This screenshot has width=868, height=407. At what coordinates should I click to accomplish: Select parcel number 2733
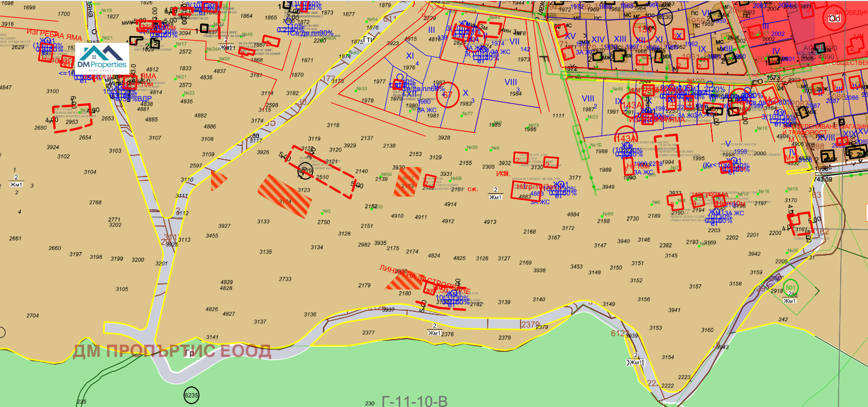285,279
